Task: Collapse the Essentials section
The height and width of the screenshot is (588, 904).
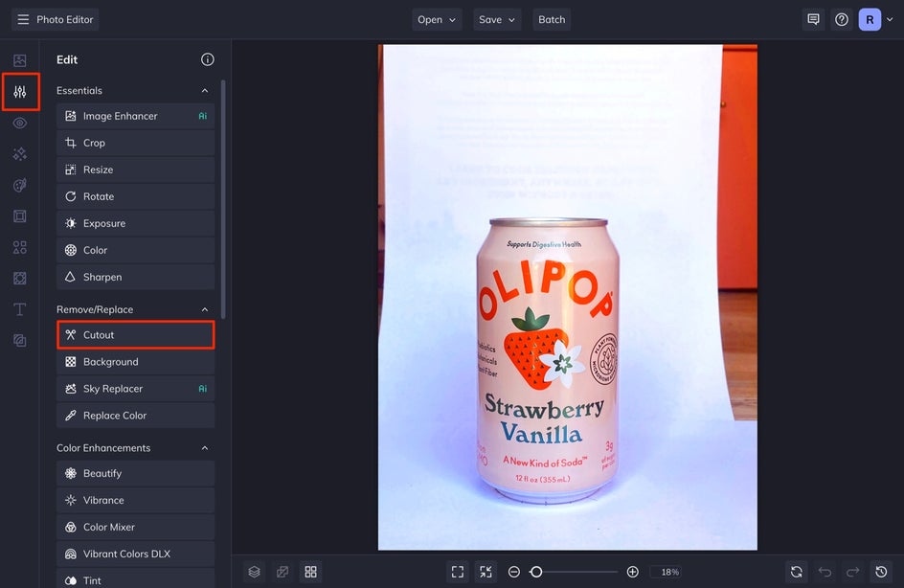Action: tap(205, 91)
